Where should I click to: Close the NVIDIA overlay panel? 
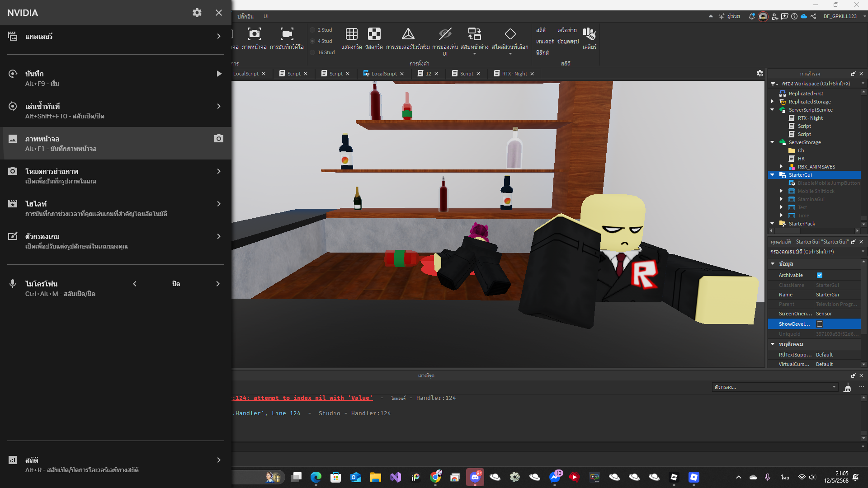pos(219,13)
